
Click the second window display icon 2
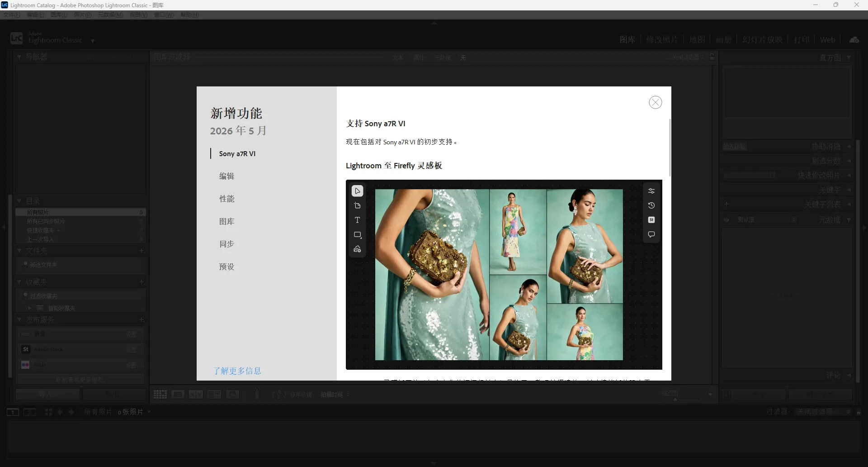30,412
